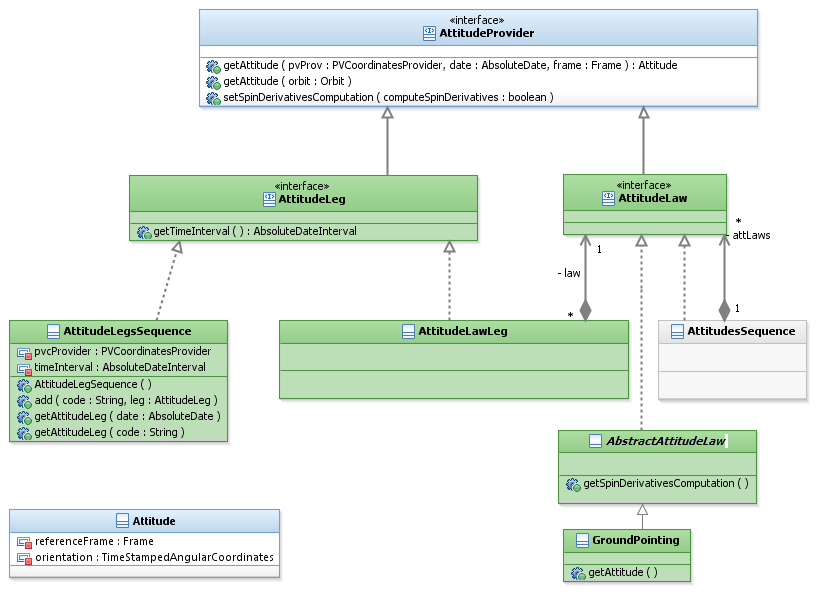The width and height of the screenshot is (820, 597).
Task: Click the pvcProvider attribute icon
Action: [x=25, y=352]
